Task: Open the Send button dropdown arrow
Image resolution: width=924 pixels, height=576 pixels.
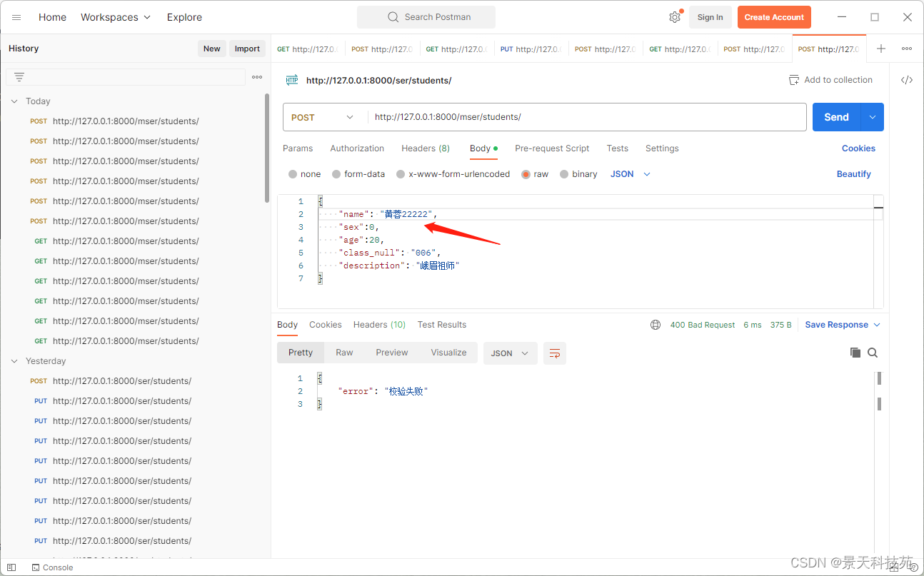Action: [x=873, y=117]
